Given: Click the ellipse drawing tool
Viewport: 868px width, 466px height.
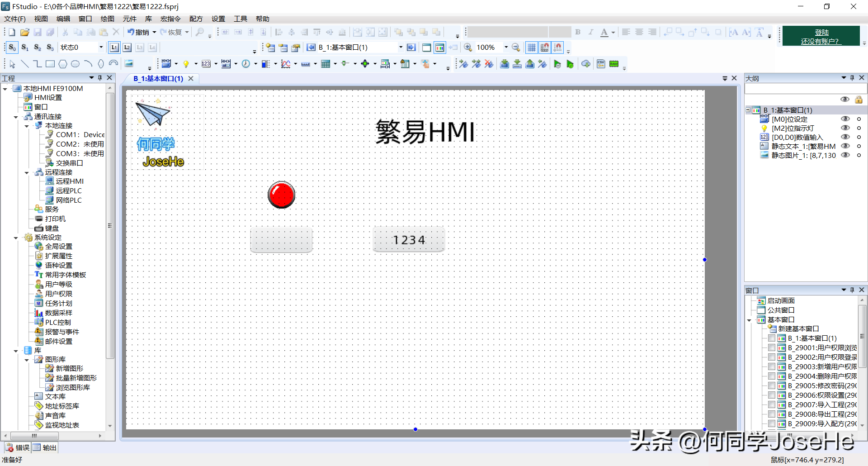Looking at the screenshot, I should click(x=75, y=64).
